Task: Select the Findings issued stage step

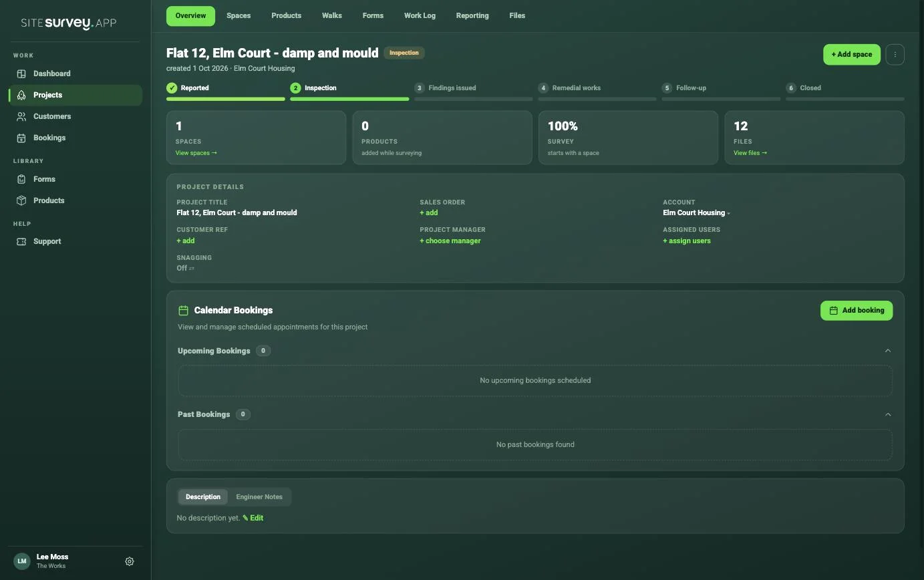Action: click(473, 90)
